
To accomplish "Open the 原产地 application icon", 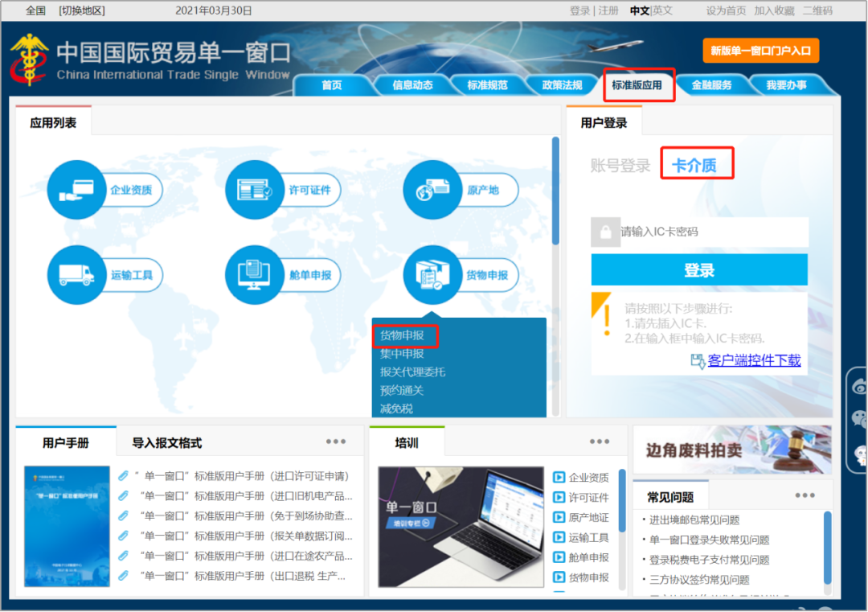I will (x=432, y=190).
